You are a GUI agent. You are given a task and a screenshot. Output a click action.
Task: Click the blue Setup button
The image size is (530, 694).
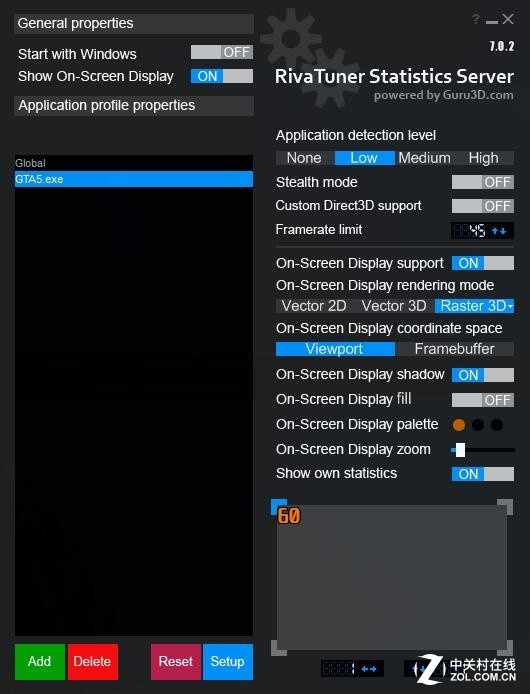[x=228, y=662]
